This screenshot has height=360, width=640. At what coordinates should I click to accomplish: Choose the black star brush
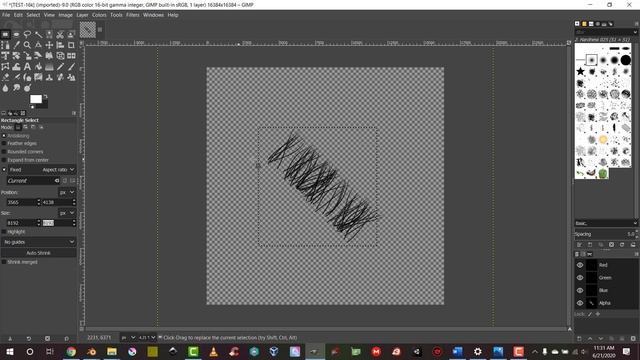click(580, 71)
